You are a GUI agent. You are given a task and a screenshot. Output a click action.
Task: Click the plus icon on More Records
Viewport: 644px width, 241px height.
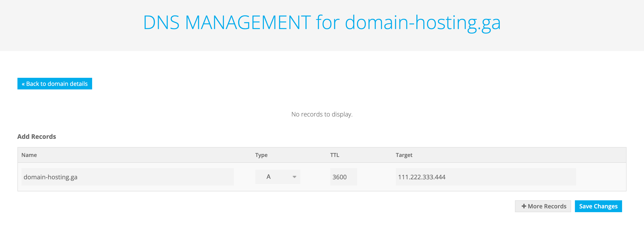pos(523,206)
